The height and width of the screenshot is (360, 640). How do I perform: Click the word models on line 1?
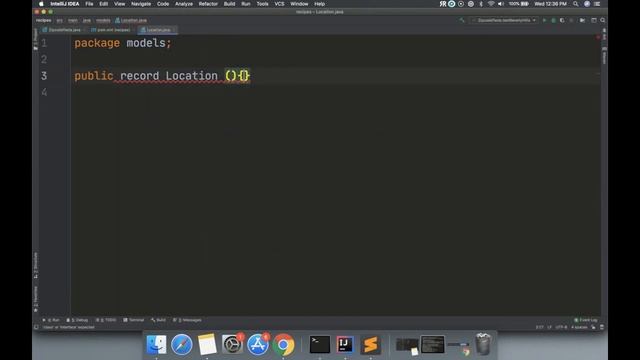click(x=146, y=43)
